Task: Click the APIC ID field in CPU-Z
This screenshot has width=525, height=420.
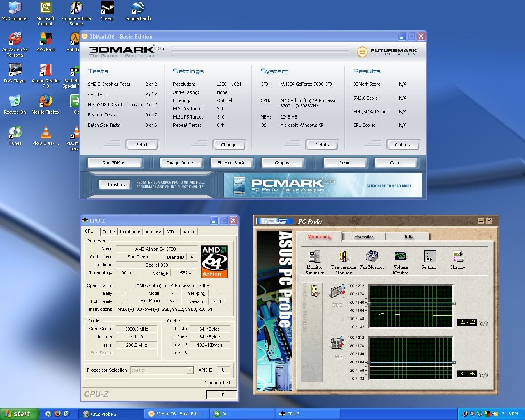Action: coord(223,370)
